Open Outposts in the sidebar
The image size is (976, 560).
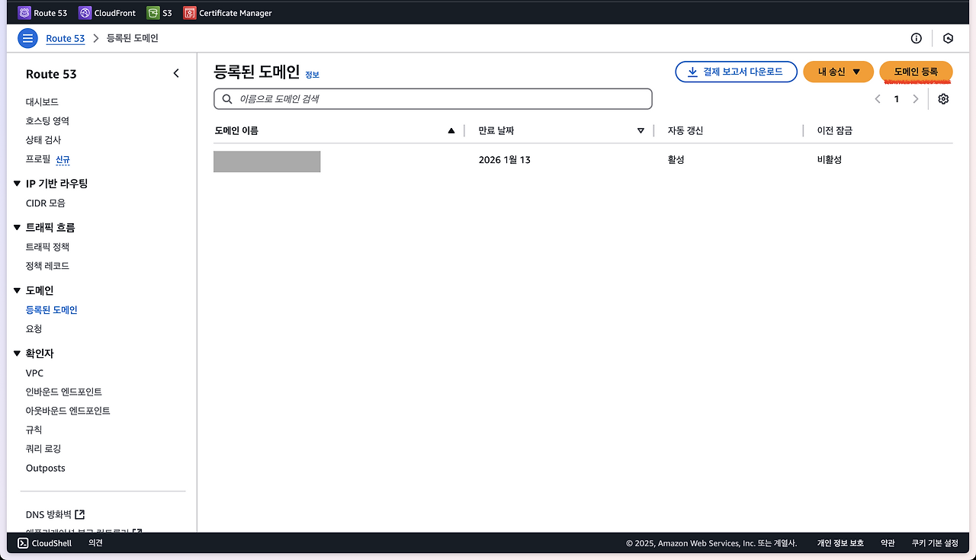click(46, 468)
